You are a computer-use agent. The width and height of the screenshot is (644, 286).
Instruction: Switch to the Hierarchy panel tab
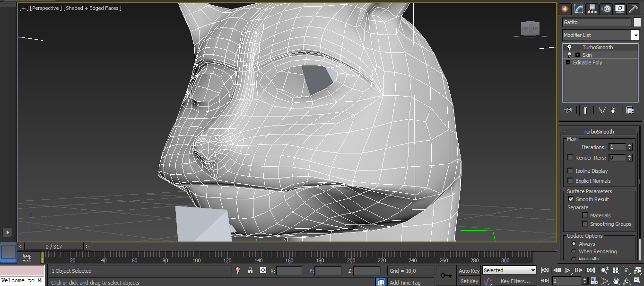point(592,9)
